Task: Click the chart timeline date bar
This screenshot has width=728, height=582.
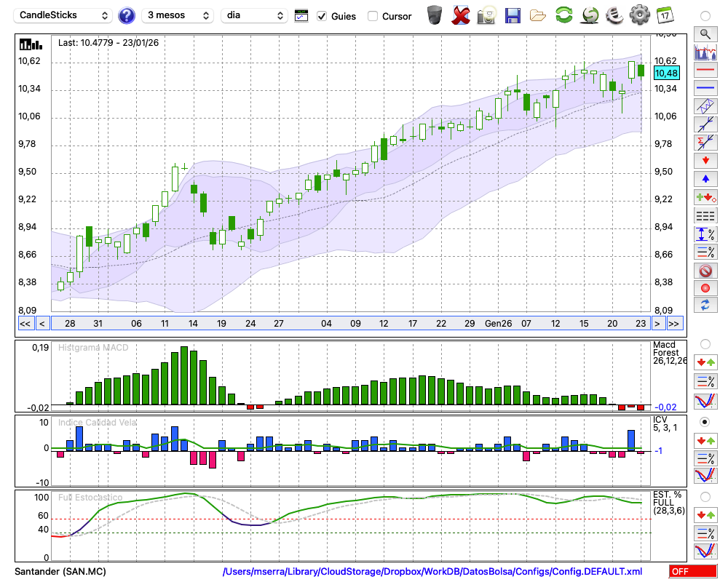Action: 349,324
